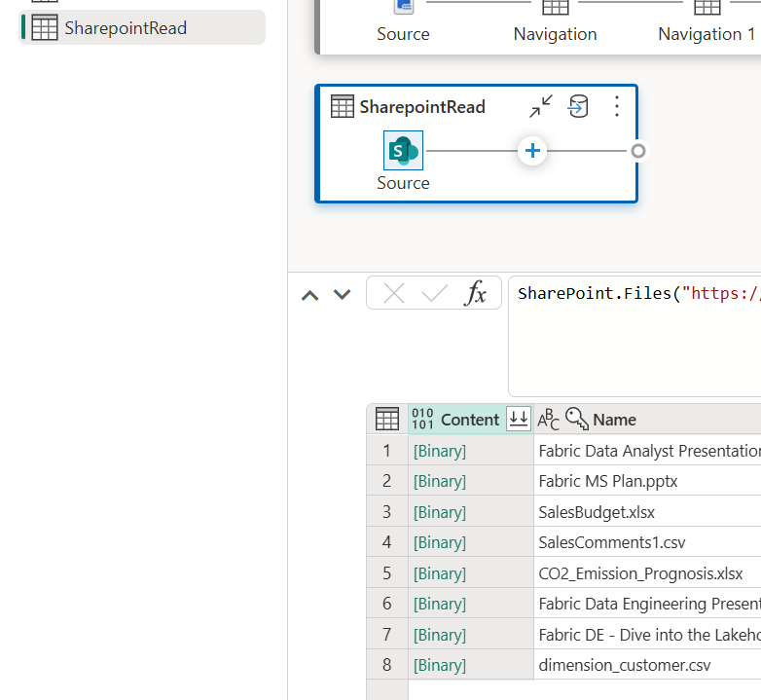Click the table icon beside SharepointRead card title
Viewport: 761px width, 700px height.
343,106
